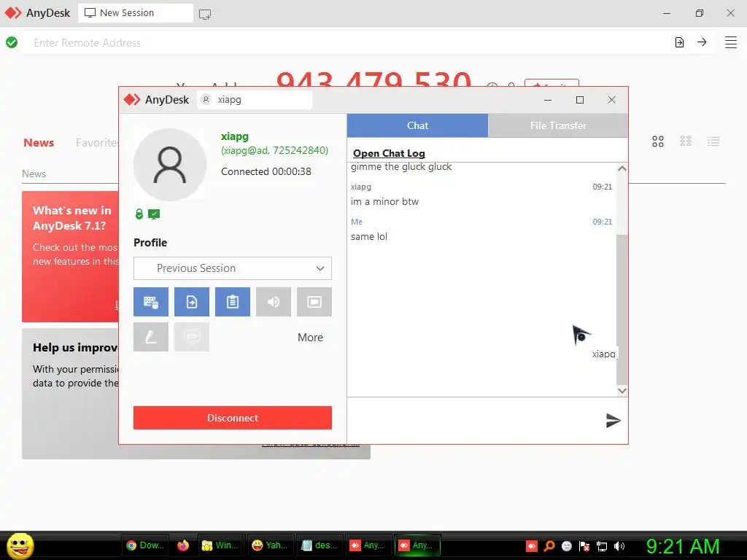Click the chat scrollbar thumb
747x560 pixels.
click(x=622, y=309)
